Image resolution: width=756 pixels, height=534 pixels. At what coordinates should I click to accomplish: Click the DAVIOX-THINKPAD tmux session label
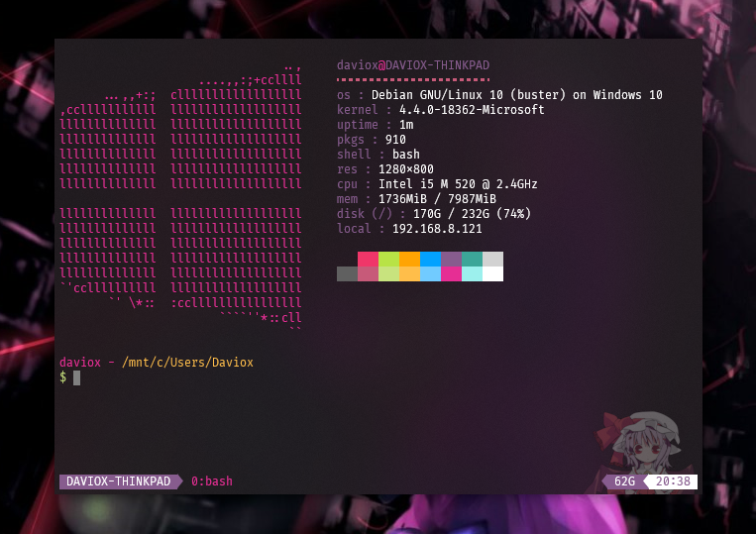tap(119, 481)
